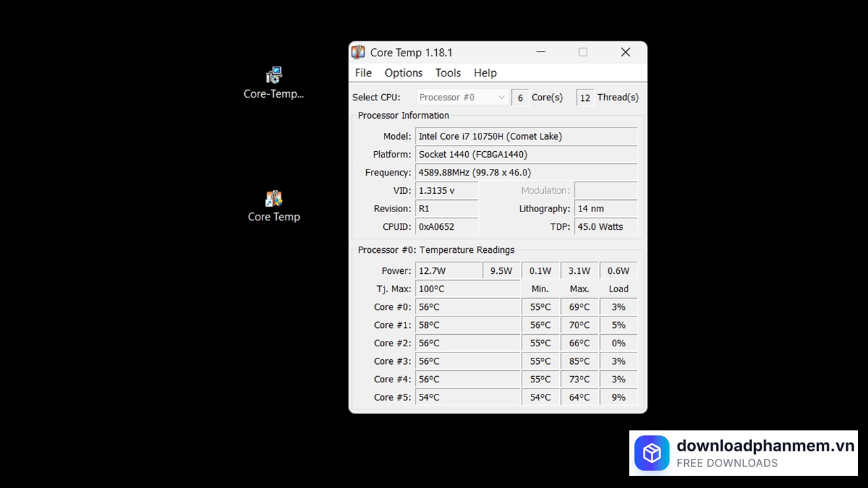Open the File menu
The height and width of the screenshot is (488, 868).
pos(363,73)
